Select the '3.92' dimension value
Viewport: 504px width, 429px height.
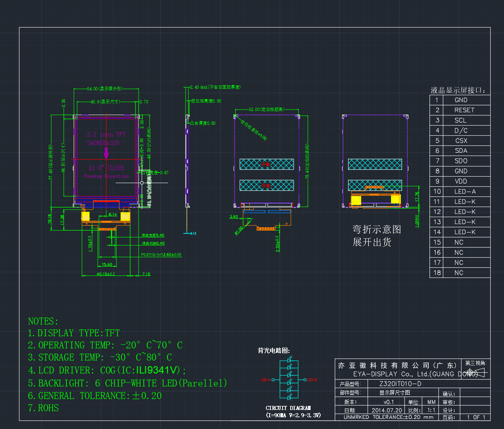(234, 217)
